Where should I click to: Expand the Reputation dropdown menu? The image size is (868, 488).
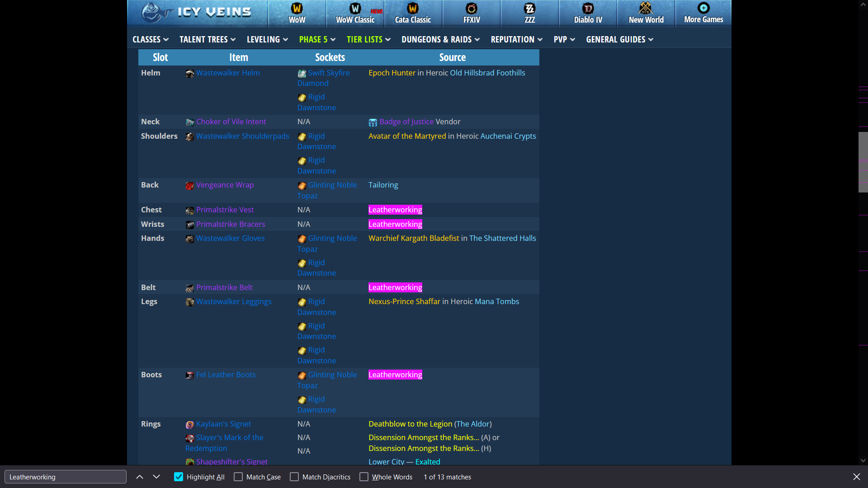click(x=517, y=39)
